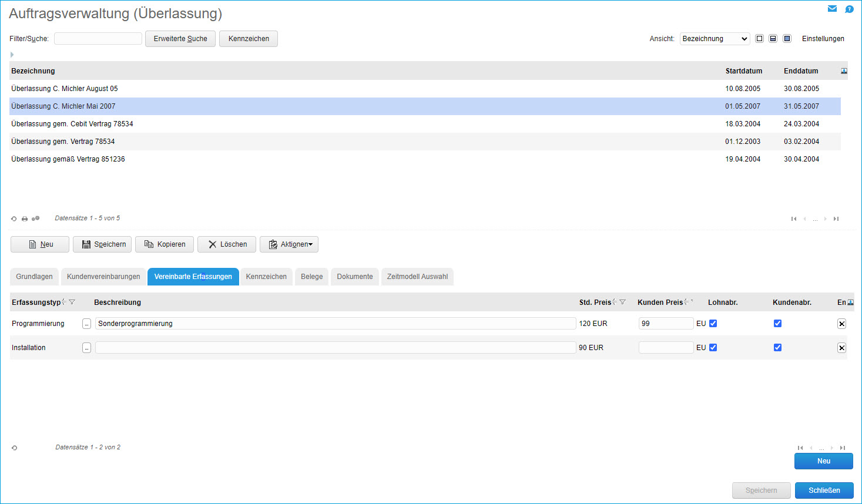The height and width of the screenshot is (504, 862).
Task: Click the blue Schließen button
Action: tap(824, 490)
